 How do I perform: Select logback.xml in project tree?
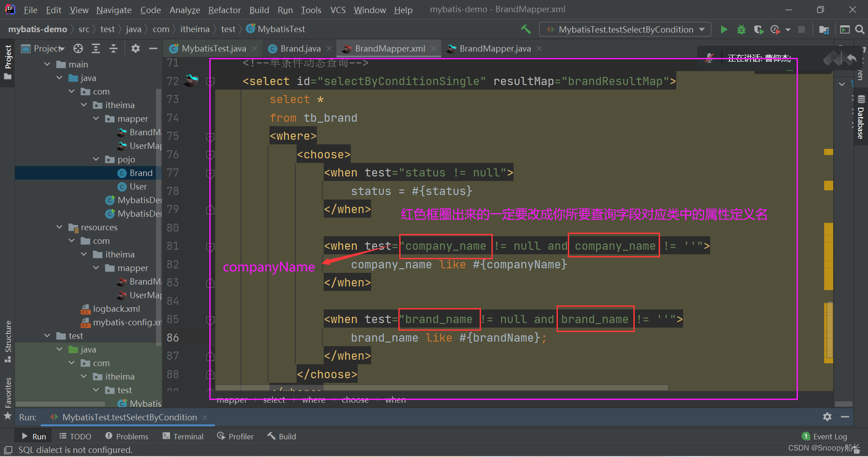[x=116, y=309]
